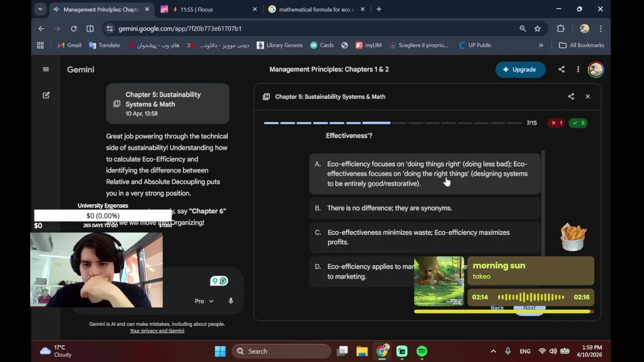
Task: Open Spotify from the taskbar
Action: pyautogui.click(x=422, y=351)
